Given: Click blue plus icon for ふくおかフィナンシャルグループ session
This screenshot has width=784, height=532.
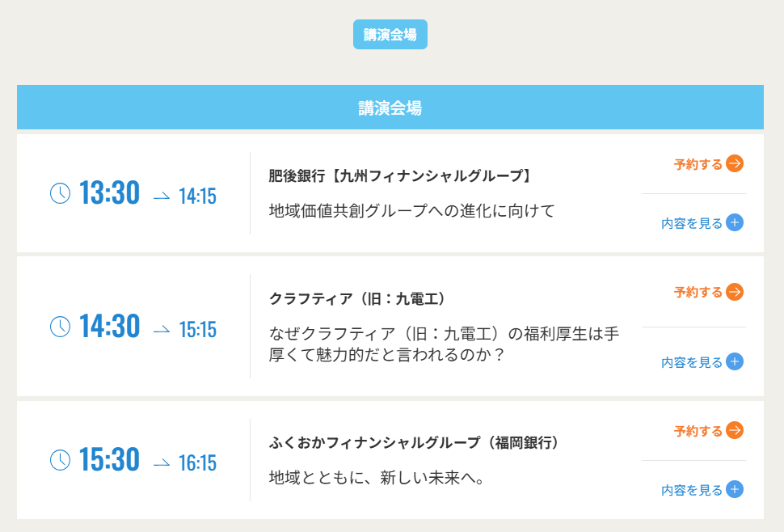Looking at the screenshot, I should click(734, 489).
